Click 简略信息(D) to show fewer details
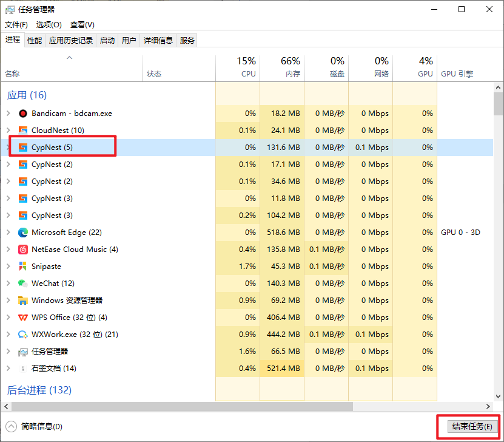504x442 pixels. [41, 427]
